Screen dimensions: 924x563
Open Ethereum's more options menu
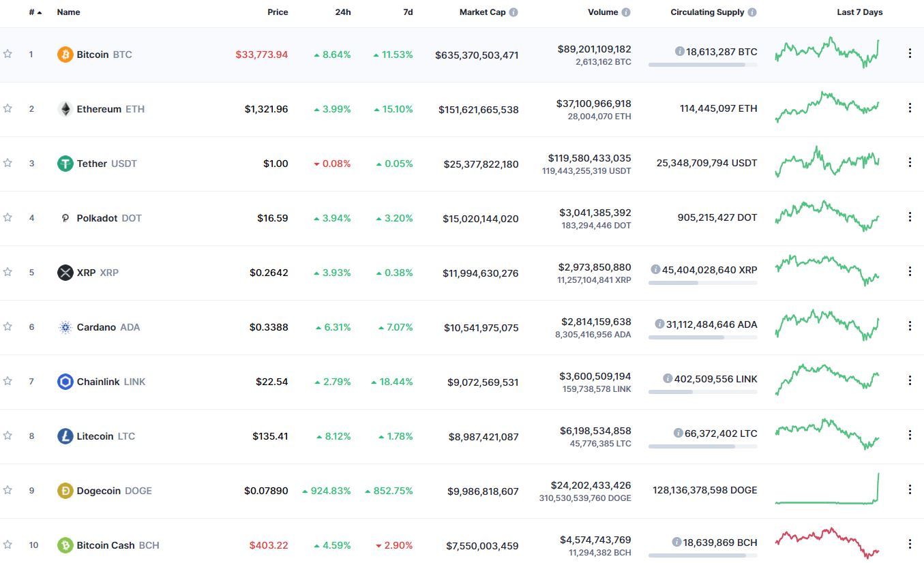(910, 108)
